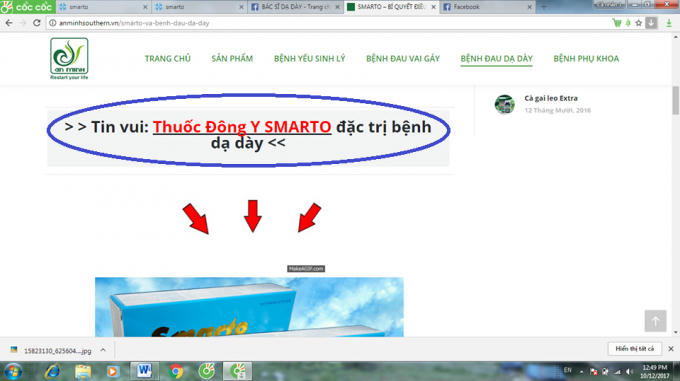Reload the current page
Screen dimensions: 680x381
pyautogui.click(x=37, y=23)
